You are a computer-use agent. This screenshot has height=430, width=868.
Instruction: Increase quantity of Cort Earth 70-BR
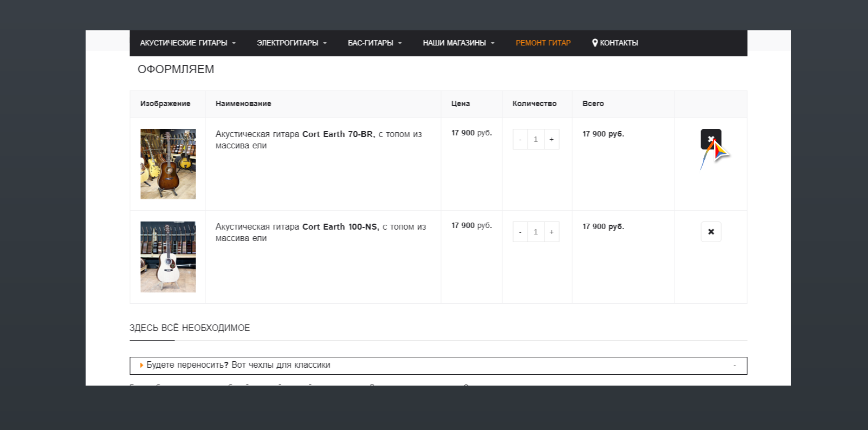(552, 139)
